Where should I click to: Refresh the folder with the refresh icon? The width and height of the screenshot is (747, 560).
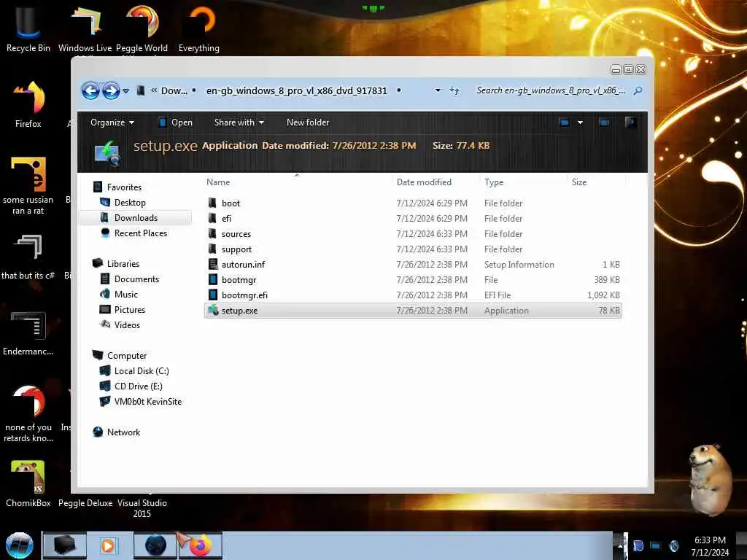pos(454,90)
